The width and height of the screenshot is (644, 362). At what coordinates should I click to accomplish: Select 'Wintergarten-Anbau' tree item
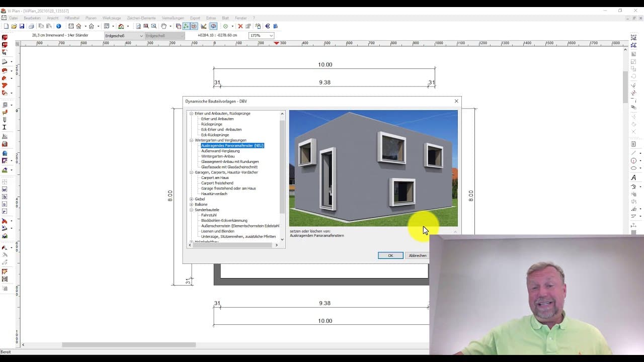coord(218,156)
